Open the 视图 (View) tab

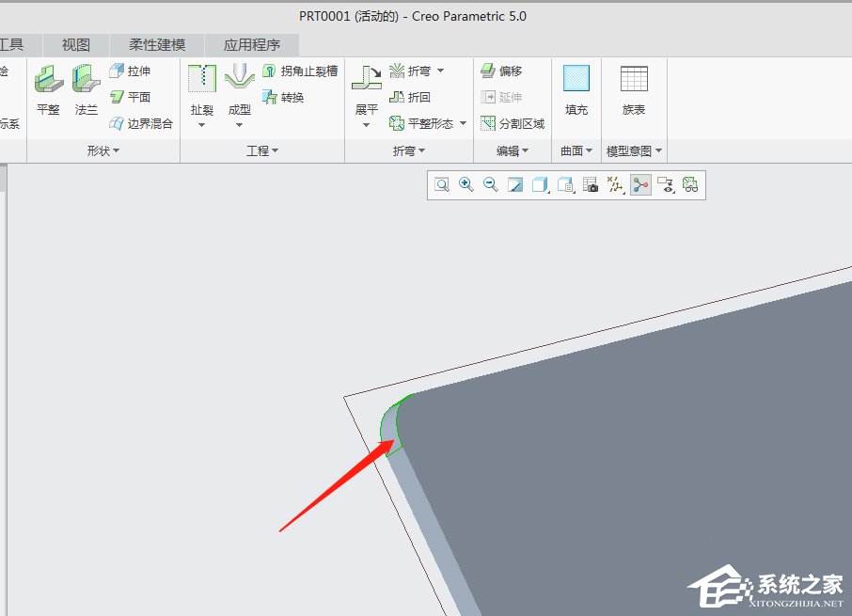pos(75,44)
